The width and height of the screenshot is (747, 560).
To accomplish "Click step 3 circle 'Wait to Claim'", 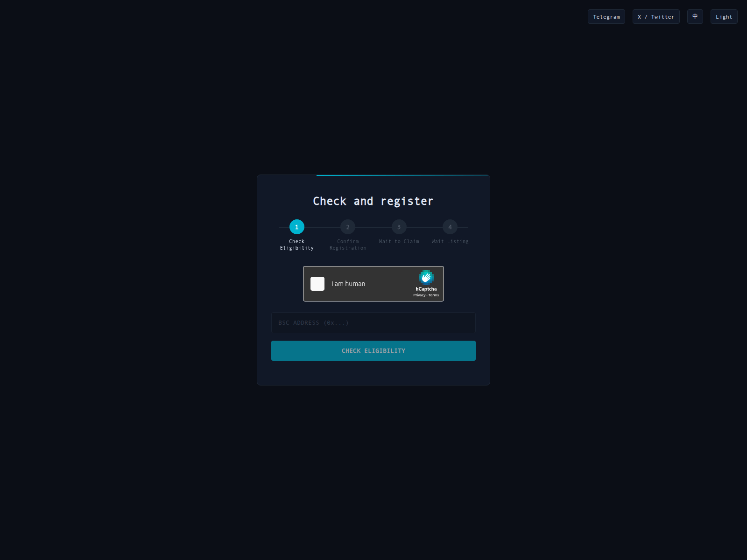I will click(x=399, y=227).
